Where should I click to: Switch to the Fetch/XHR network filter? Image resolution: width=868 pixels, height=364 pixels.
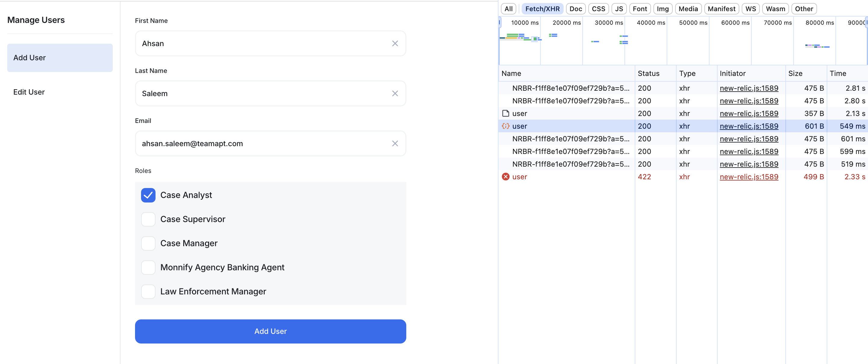(x=542, y=9)
